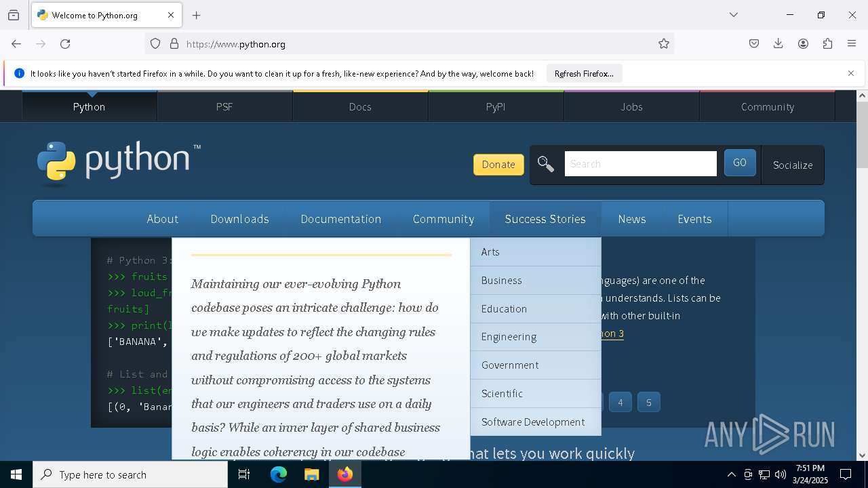
Task: Open the News main menu item
Action: 632,219
